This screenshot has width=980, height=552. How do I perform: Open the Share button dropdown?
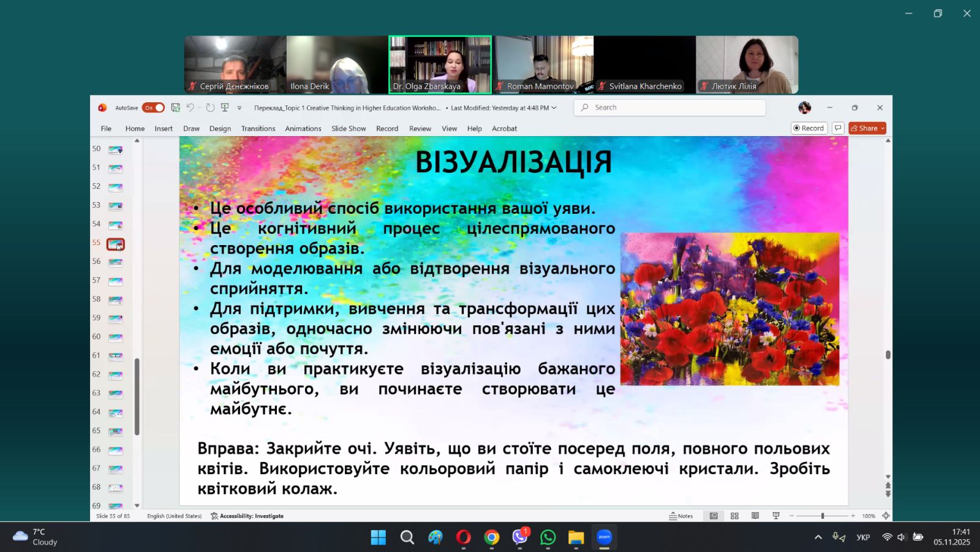point(883,128)
